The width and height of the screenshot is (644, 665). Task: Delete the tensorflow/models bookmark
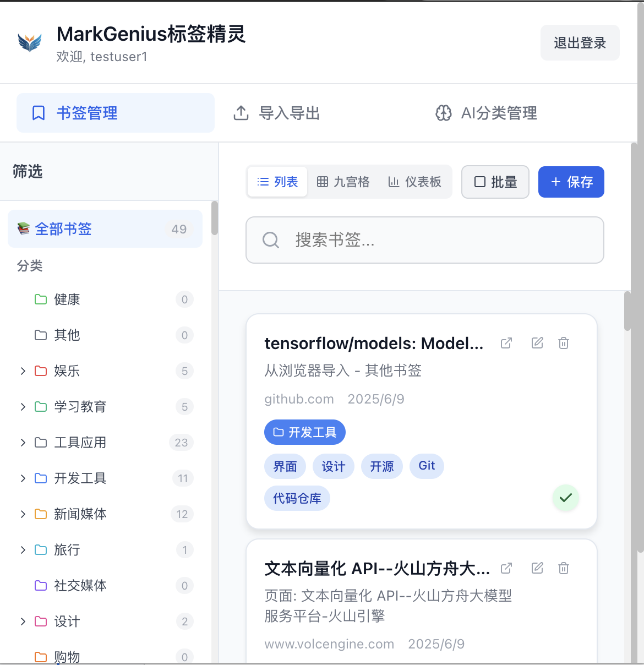click(x=564, y=344)
